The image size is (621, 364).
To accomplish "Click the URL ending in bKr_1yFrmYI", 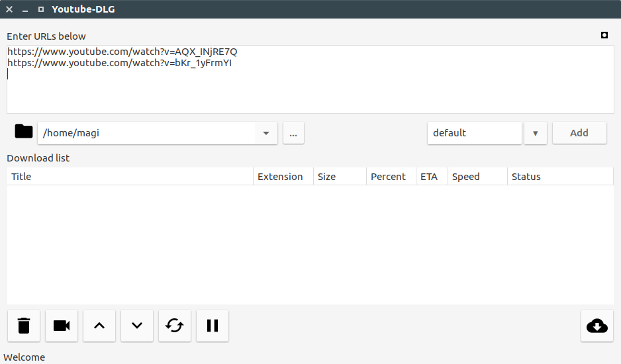I will point(119,63).
